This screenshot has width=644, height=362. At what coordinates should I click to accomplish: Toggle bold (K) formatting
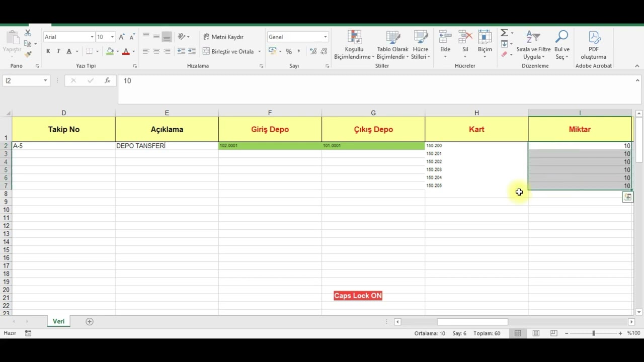(48, 51)
